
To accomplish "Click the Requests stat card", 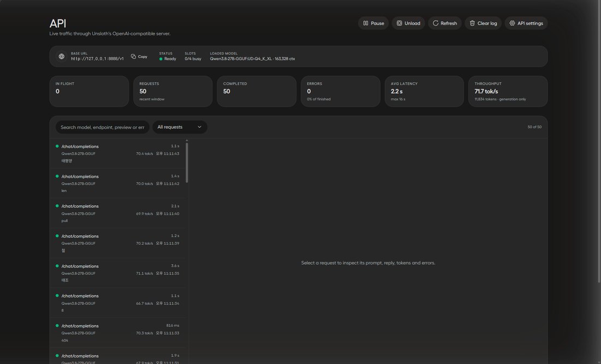I will pyautogui.click(x=173, y=91).
